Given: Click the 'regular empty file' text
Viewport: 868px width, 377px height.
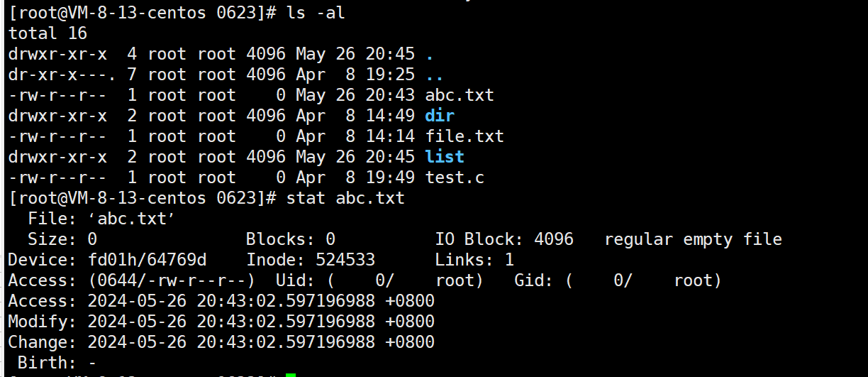Looking at the screenshot, I should pos(693,239).
